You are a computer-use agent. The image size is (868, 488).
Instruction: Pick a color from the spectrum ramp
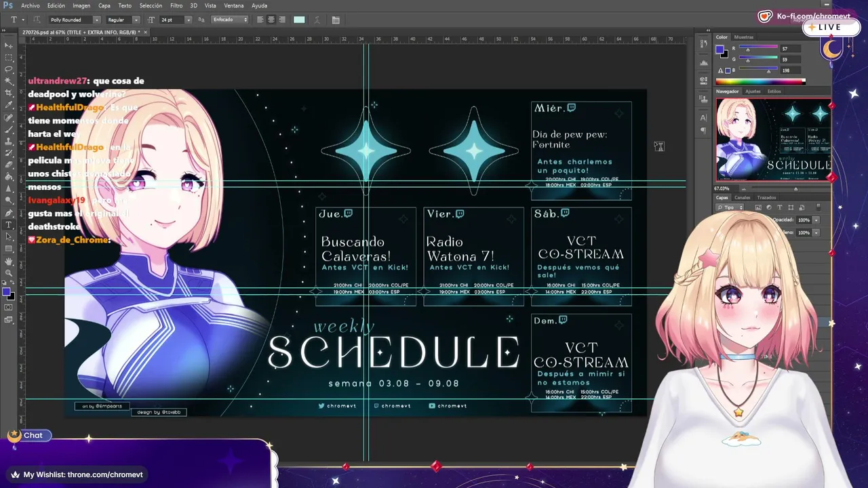[x=760, y=82]
